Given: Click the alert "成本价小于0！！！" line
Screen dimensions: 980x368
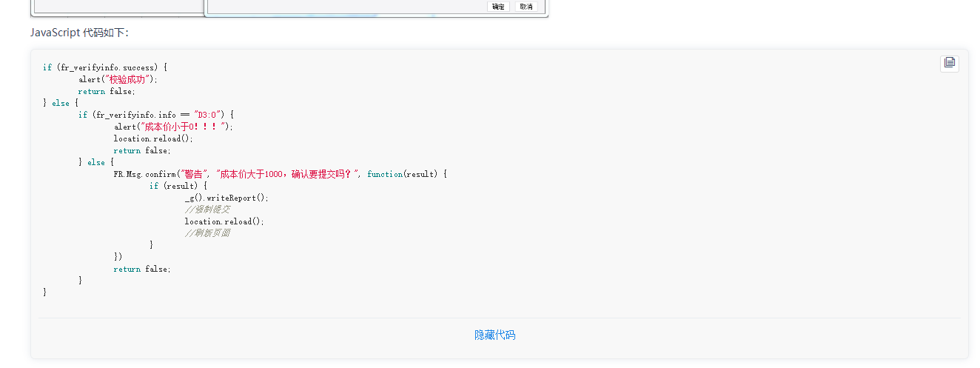Looking at the screenshot, I should click(173, 127).
